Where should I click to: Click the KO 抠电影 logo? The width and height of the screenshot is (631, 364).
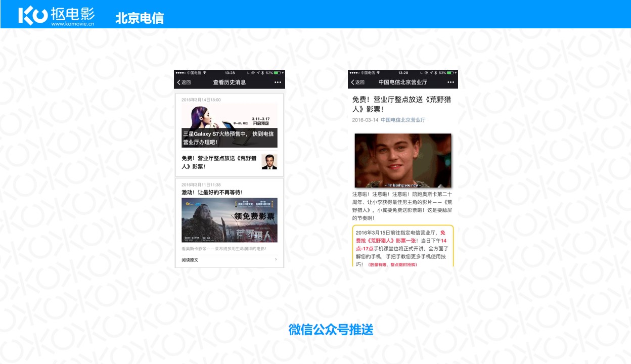point(56,15)
